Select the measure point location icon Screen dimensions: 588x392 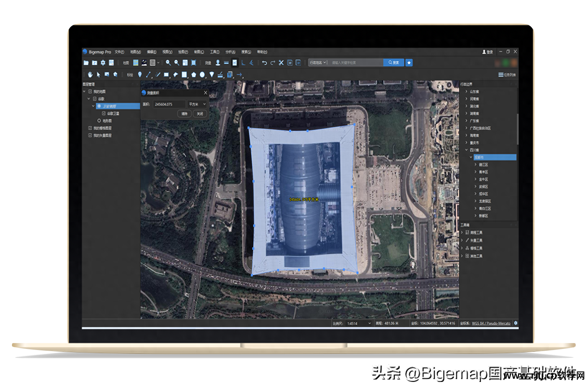[218, 63]
